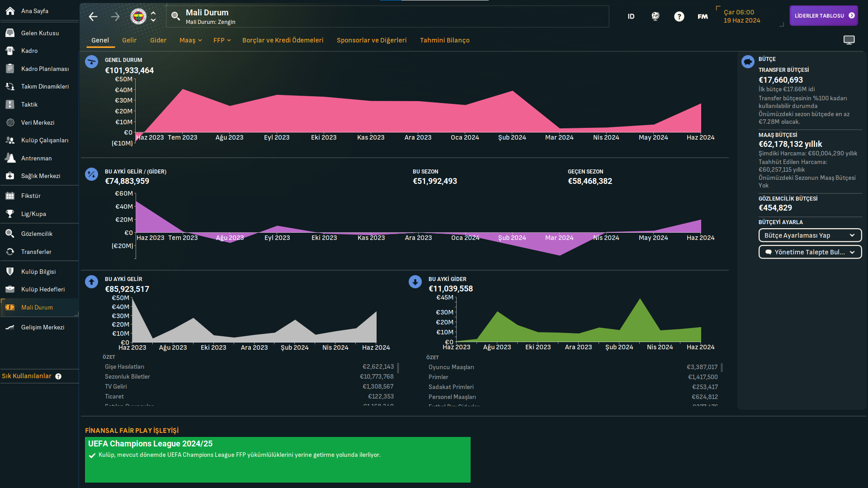Screen dimensions: 868x488
Task: Click the back navigation arrow
Action: (93, 17)
